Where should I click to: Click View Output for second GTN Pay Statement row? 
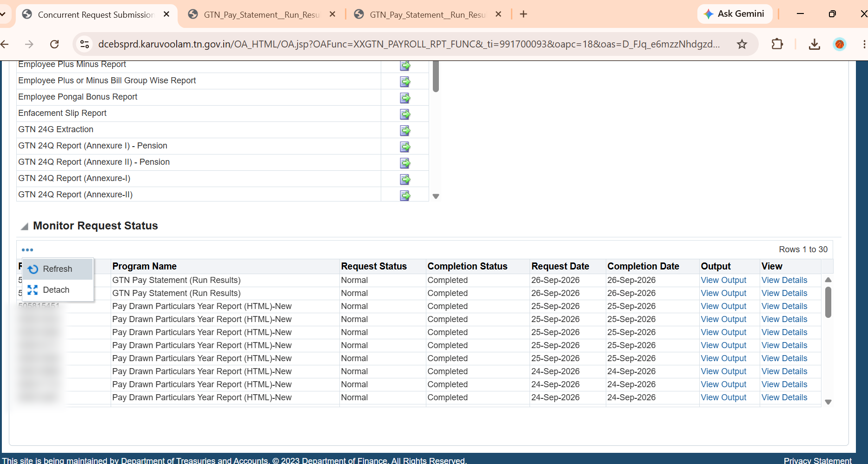point(723,293)
